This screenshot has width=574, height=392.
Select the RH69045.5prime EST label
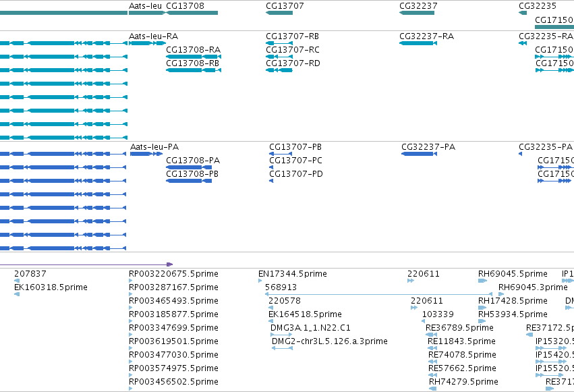(513, 274)
